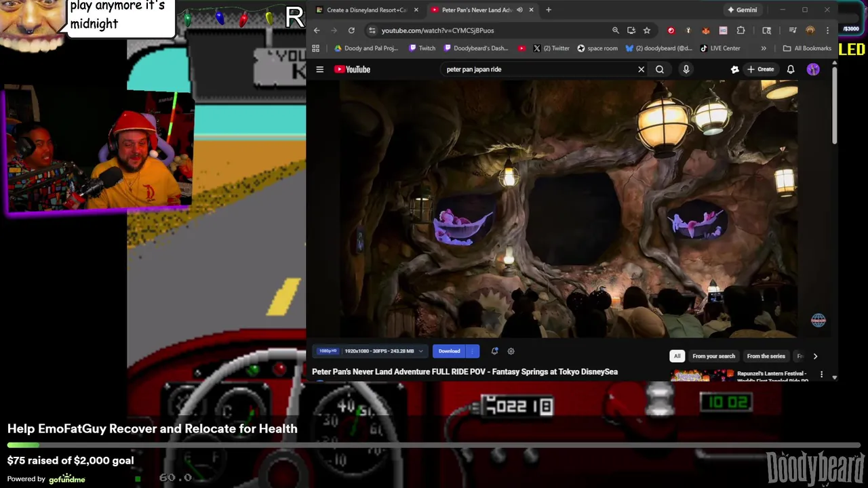Open the red YouTube bookmark icon

[x=521, y=48]
